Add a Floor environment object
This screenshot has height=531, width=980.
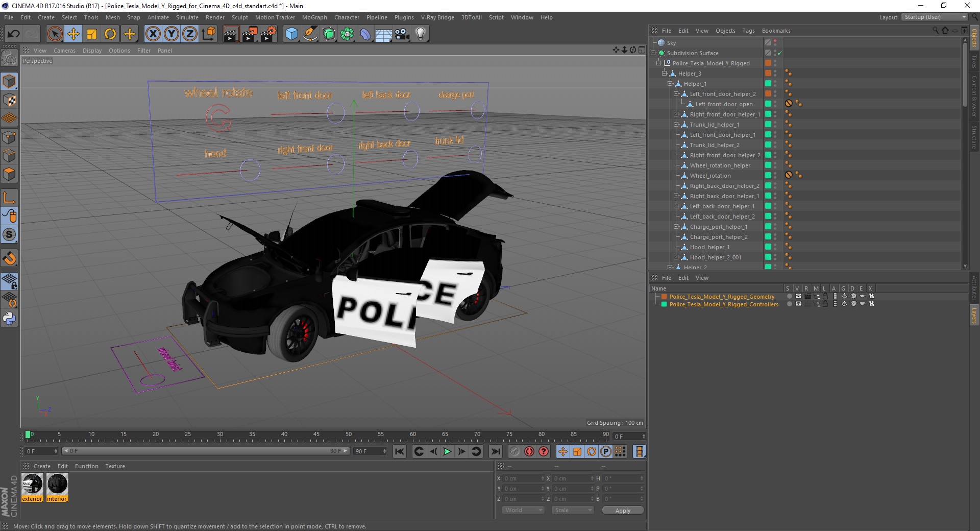tap(384, 34)
